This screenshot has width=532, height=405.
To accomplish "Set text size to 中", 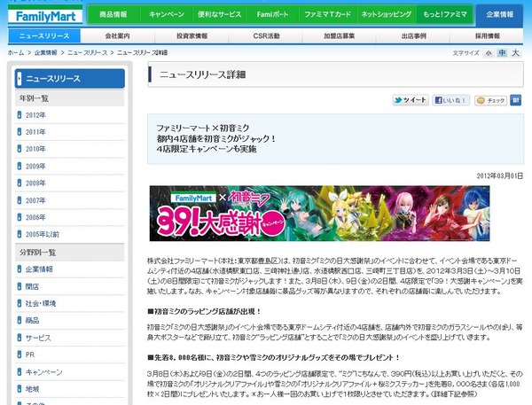I will [502, 53].
